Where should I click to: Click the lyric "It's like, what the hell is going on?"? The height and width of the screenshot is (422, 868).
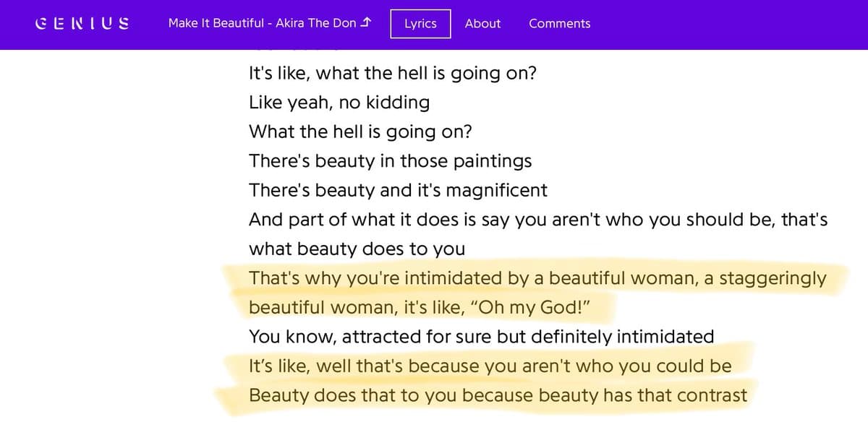[x=392, y=74]
